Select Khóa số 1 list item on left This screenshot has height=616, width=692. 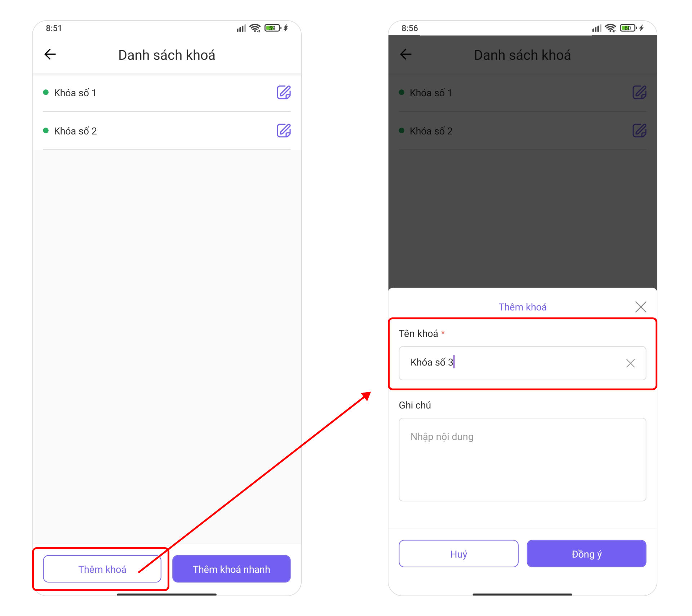point(167,93)
